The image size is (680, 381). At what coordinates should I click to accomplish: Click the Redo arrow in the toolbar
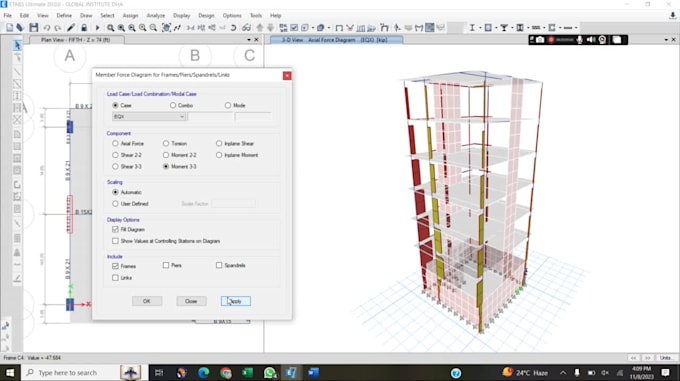point(57,28)
